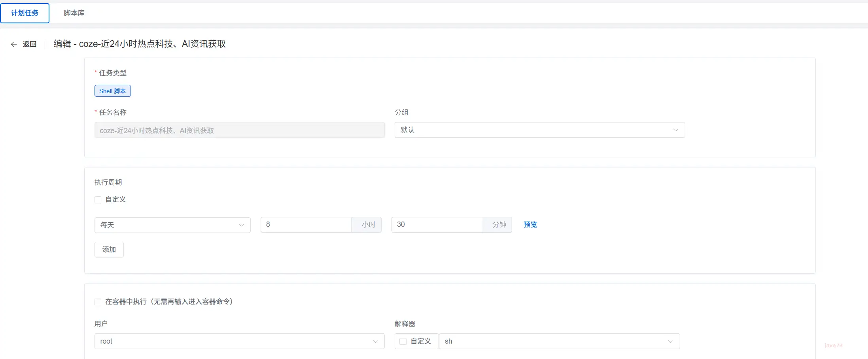Viewport: 868px width, 359px height.
Task: Toggle 自定义 interpreter checkbox
Action: pos(403,342)
